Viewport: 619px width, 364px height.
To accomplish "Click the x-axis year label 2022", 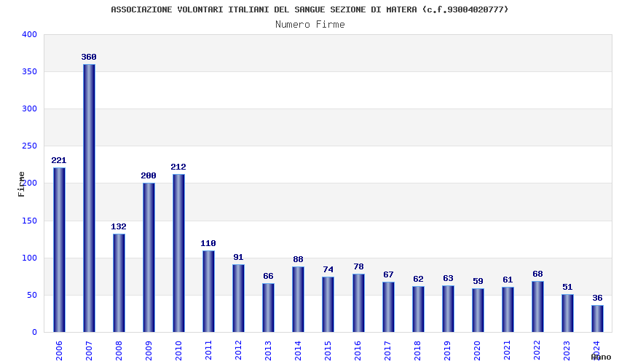I will tap(537, 351).
